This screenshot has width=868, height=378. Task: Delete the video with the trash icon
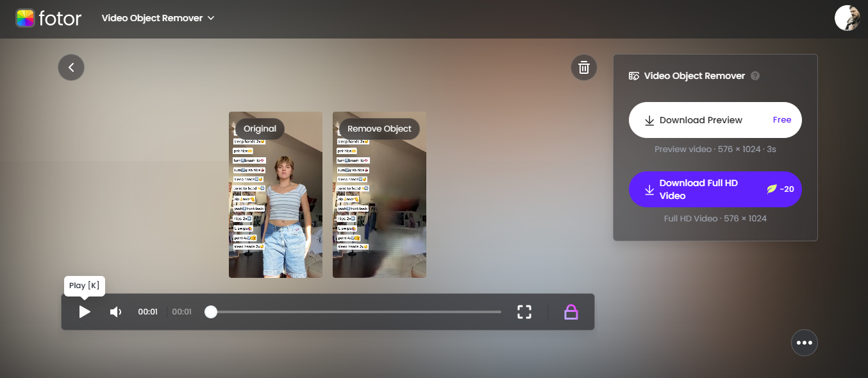(583, 67)
